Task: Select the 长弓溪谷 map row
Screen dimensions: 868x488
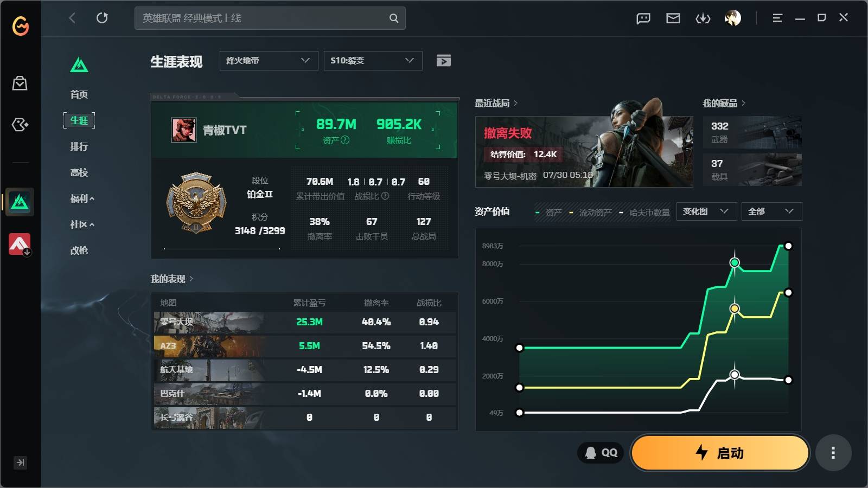Action: click(x=305, y=418)
